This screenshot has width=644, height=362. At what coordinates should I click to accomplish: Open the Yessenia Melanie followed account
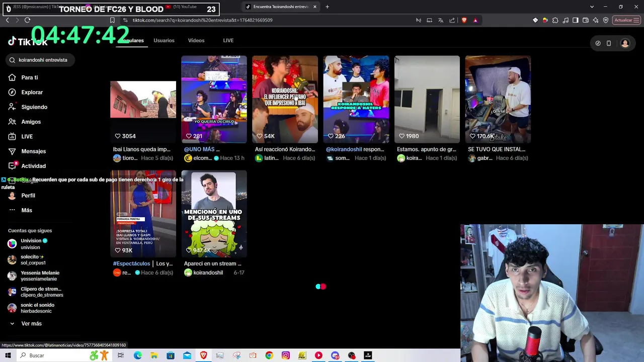[33, 276]
